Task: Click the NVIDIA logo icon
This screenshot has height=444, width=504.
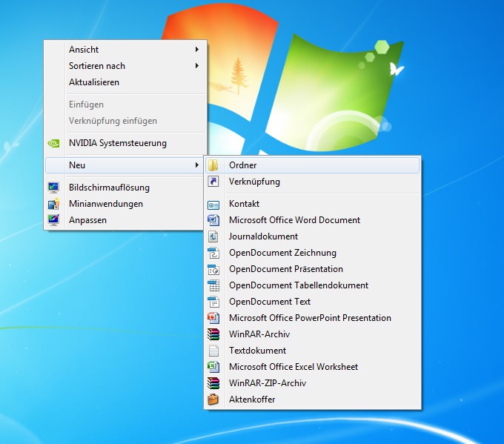Action: coord(53,143)
